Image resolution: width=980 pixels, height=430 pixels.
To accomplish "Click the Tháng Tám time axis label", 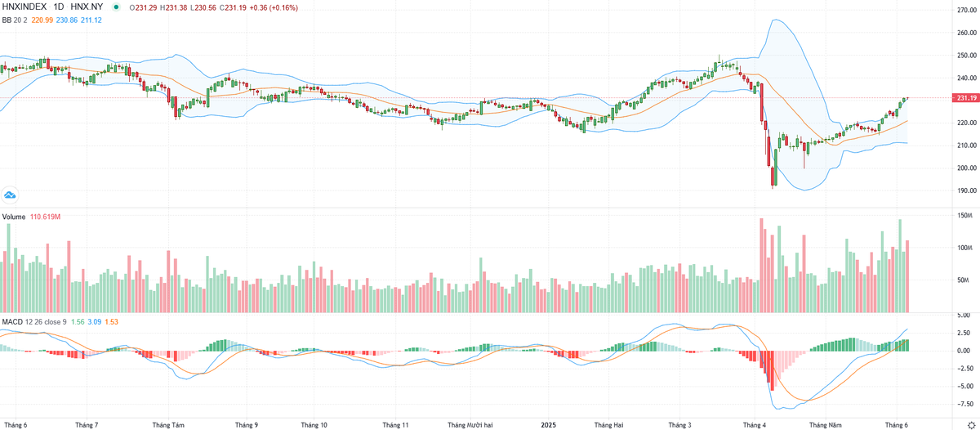I will [x=170, y=425].
